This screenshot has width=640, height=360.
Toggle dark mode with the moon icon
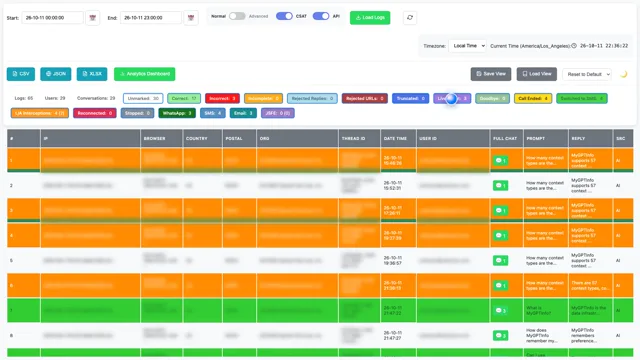pyautogui.click(x=624, y=74)
